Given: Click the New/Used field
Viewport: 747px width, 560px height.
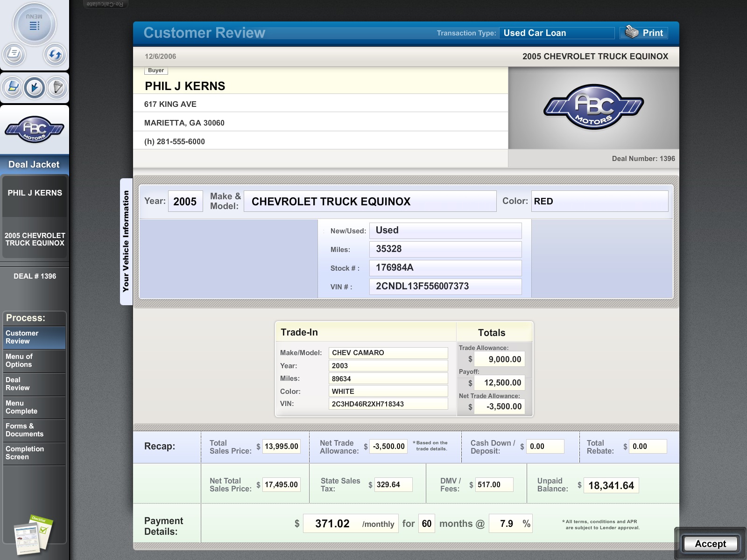Looking at the screenshot, I should coord(445,231).
